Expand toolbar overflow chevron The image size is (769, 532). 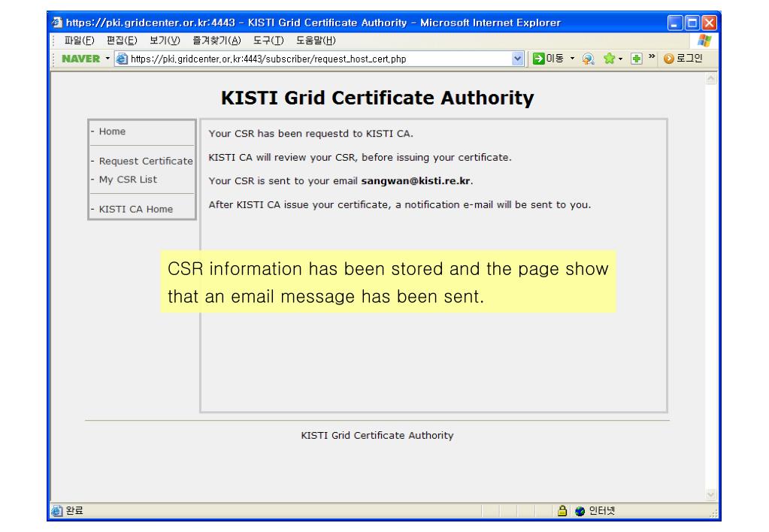pyautogui.click(x=652, y=56)
